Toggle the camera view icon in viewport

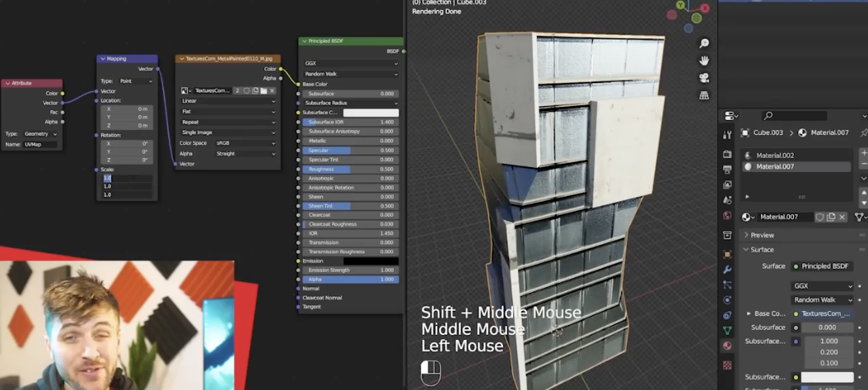(704, 78)
